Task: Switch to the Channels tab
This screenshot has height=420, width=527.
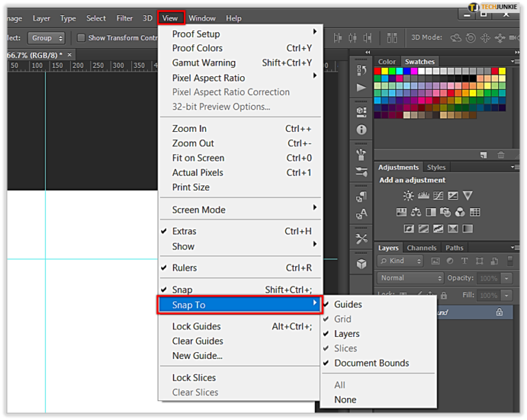Action: point(421,248)
